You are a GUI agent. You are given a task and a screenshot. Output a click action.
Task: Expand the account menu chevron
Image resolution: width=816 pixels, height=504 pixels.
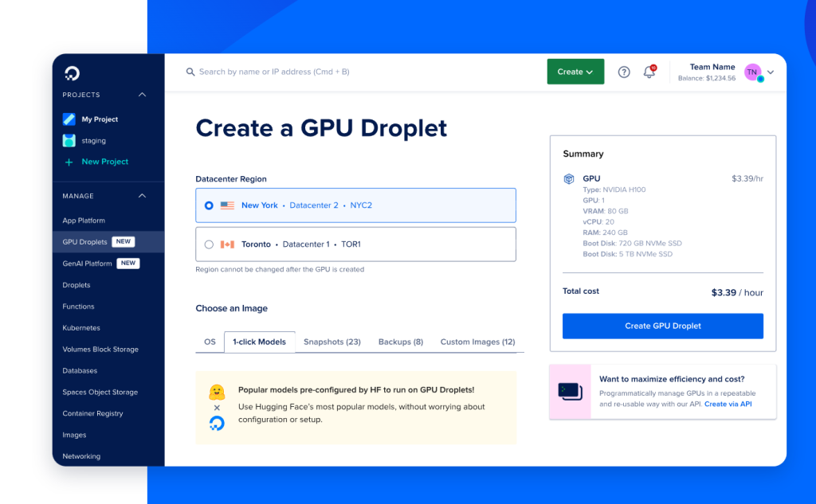771,72
